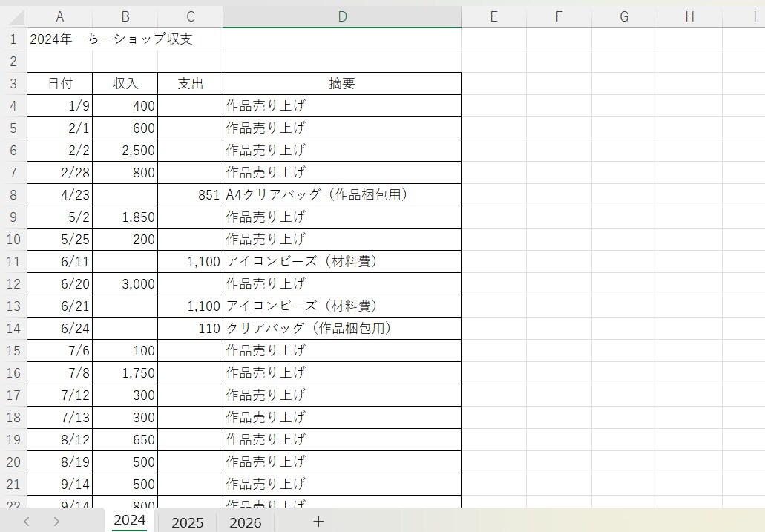This screenshot has height=532, width=765.
Task: Select expense cell 110
Action: pyautogui.click(x=190, y=329)
